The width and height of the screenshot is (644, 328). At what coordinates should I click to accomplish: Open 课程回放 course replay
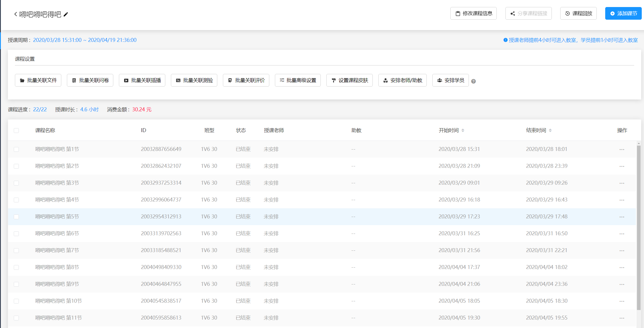coord(579,13)
